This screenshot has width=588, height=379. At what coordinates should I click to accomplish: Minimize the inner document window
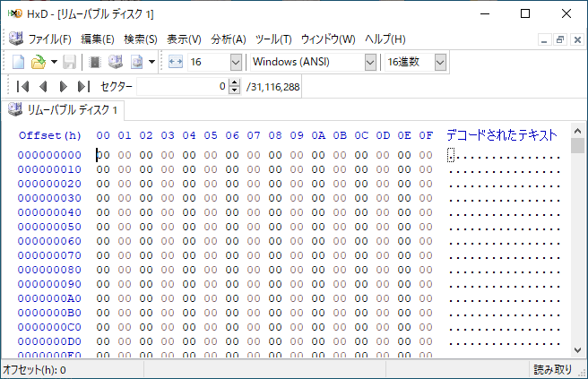tap(544, 39)
